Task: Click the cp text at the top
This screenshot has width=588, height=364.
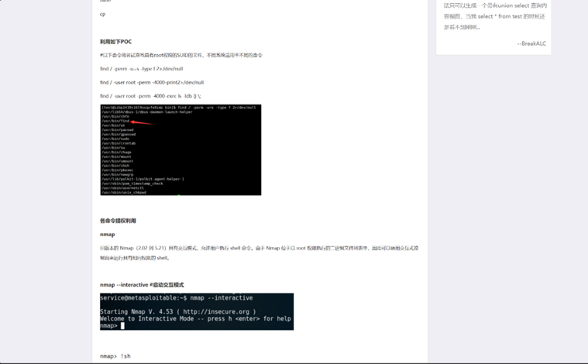Action: [x=102, y=14]
